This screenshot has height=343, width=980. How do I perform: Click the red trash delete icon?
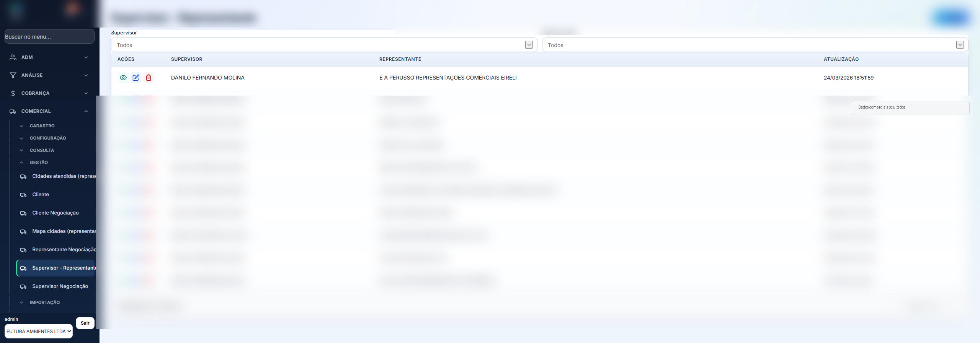[149, 78]
